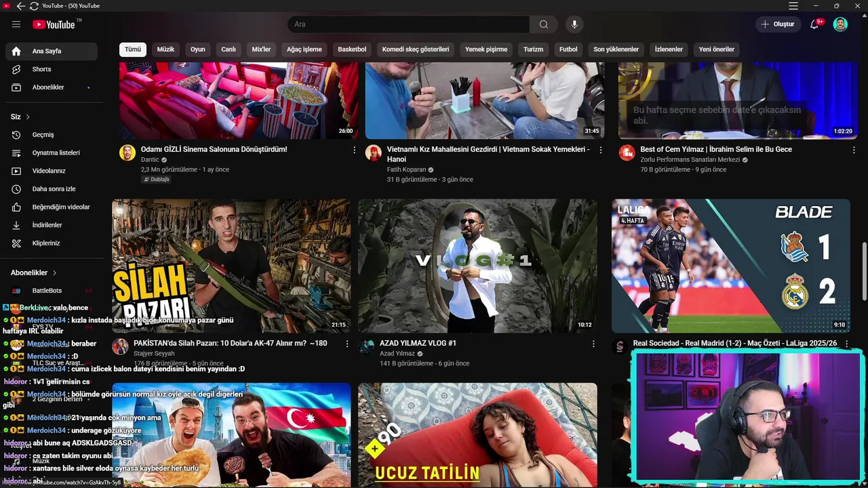Open Vietnam Sokak Yemekleri video title
Viewport: 868px width, 488px height.
point(488,154)
